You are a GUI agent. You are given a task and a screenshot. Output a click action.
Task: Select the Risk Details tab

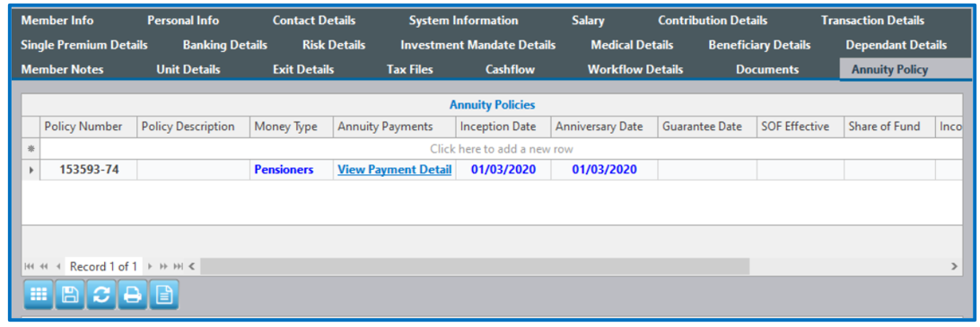pos(334,45)
